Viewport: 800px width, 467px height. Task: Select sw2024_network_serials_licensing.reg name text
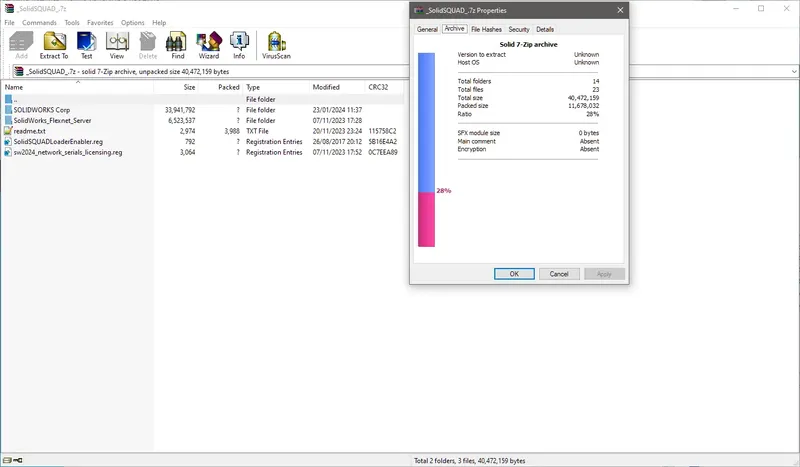(x=68, y=152)
